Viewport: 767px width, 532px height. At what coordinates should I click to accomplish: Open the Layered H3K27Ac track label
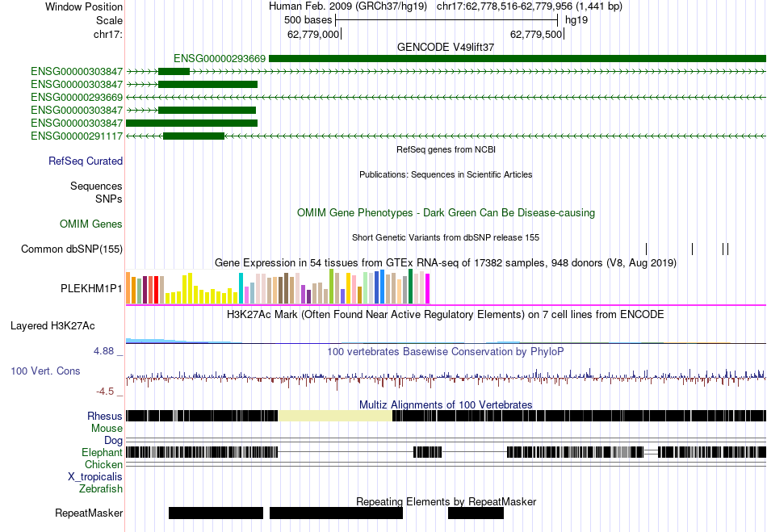tap(52, 325)
